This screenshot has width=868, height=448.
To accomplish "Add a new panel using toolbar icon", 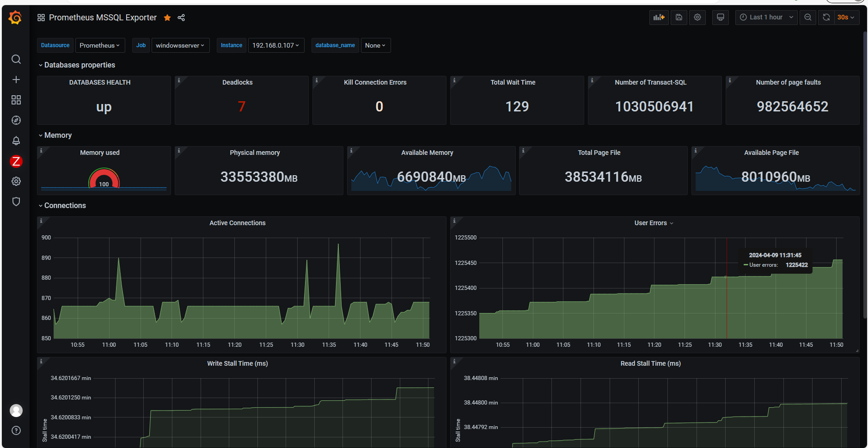I will (x=659, y=17).
